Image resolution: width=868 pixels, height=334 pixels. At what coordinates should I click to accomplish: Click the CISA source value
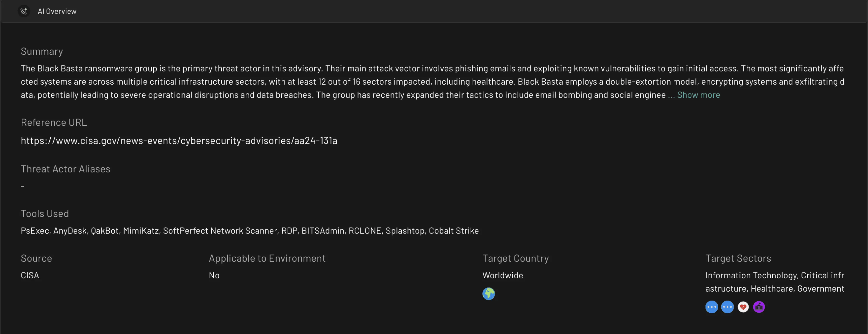tap(30, 275)
